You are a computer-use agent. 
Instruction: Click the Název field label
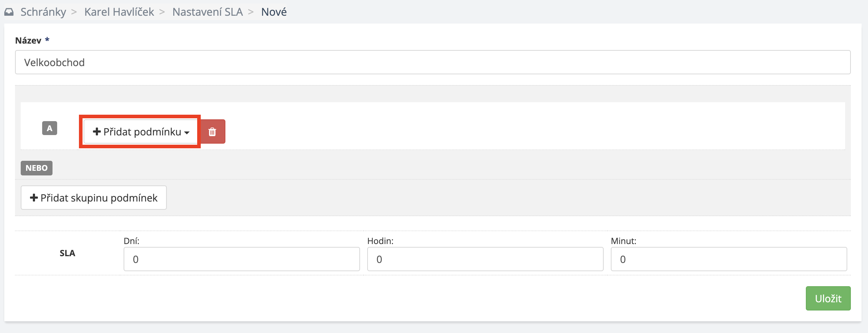tap(28, 41)
